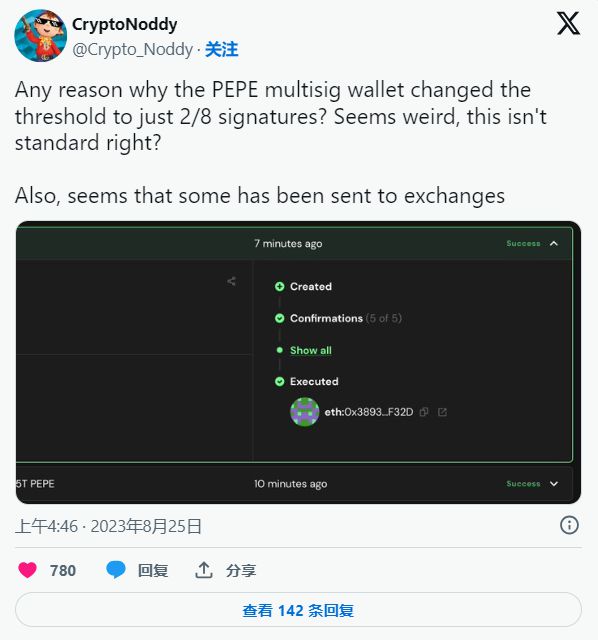
Task: Click the reply speech bubble icon
Action: 116,570
